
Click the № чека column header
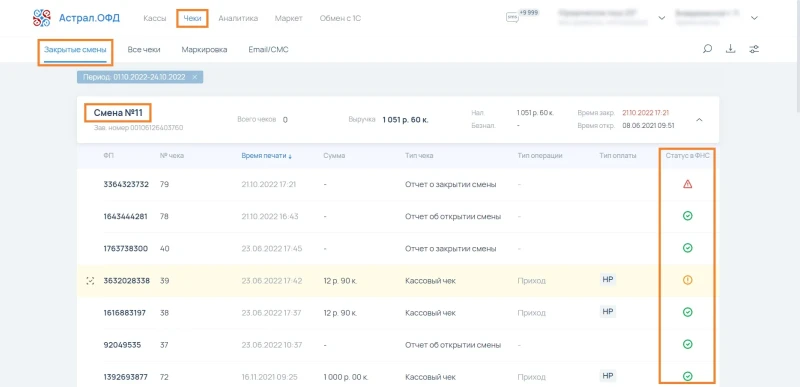coord(171,156)
